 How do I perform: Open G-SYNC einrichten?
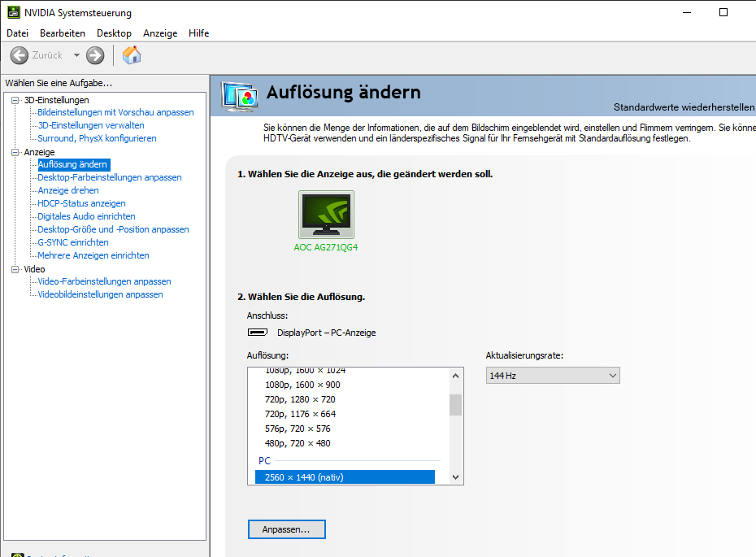[x=73, y=242]
